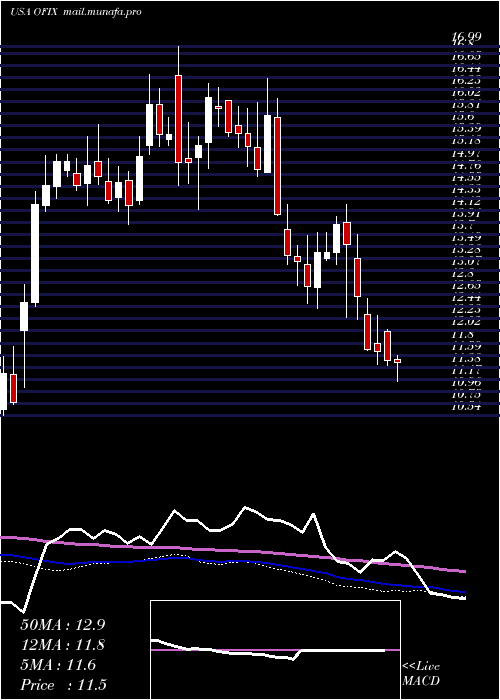This screenshot has height=700, width=500.
Task: Click the 14.97 price axis label
Action: (466, 154)
